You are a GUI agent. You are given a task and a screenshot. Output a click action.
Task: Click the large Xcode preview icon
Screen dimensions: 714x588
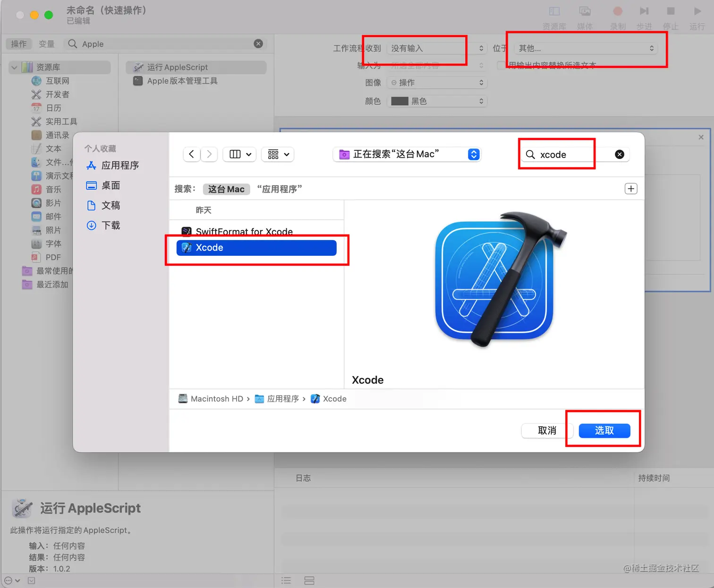coord(501,280)
